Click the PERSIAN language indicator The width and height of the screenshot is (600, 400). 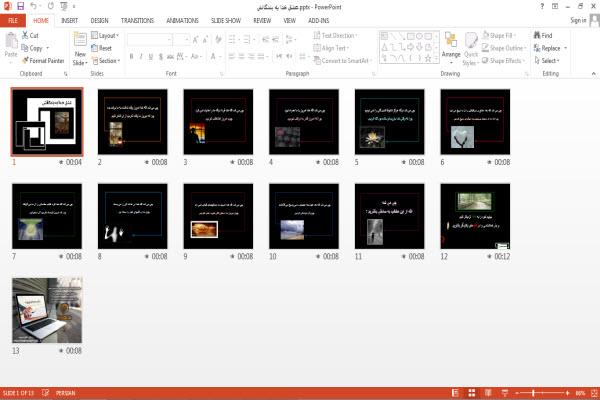[65, 393]
